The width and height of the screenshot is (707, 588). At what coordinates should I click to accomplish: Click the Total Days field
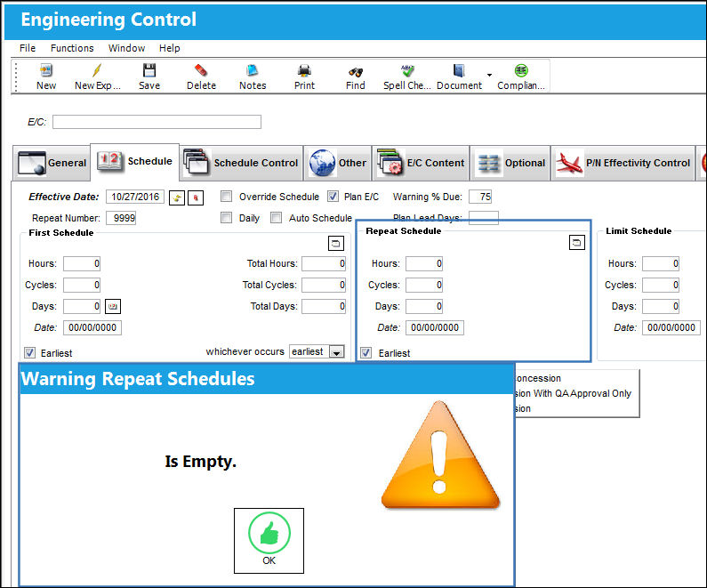click(324, 306)
